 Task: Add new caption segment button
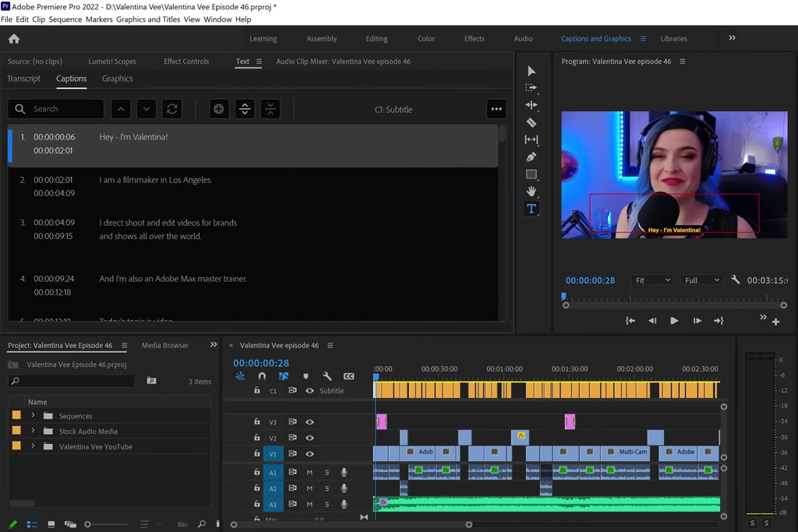pos(219,109)
